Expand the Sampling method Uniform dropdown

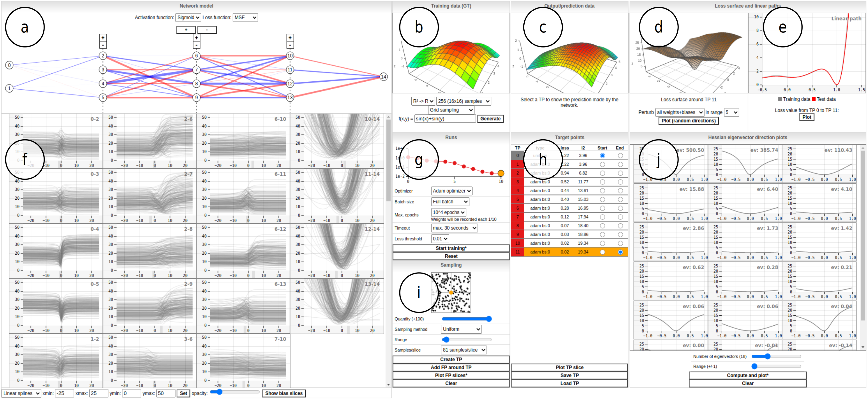click(x=461, y=329)
